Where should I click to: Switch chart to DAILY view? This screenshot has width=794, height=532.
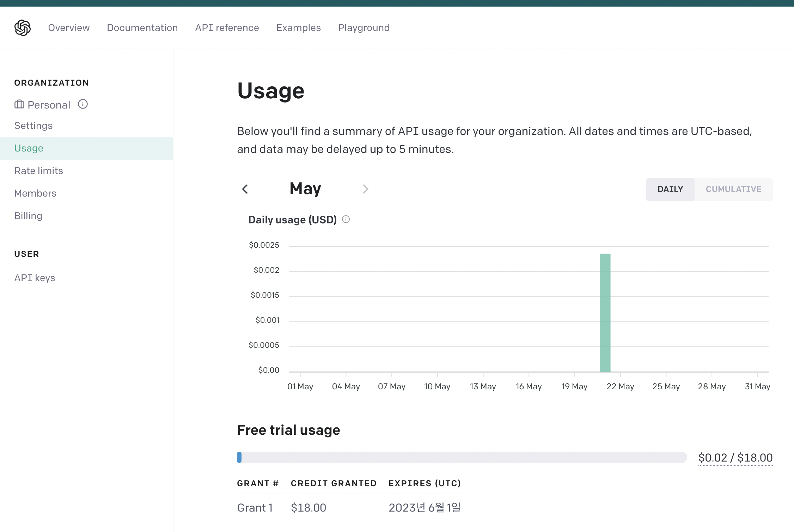(x=670, y=189)
